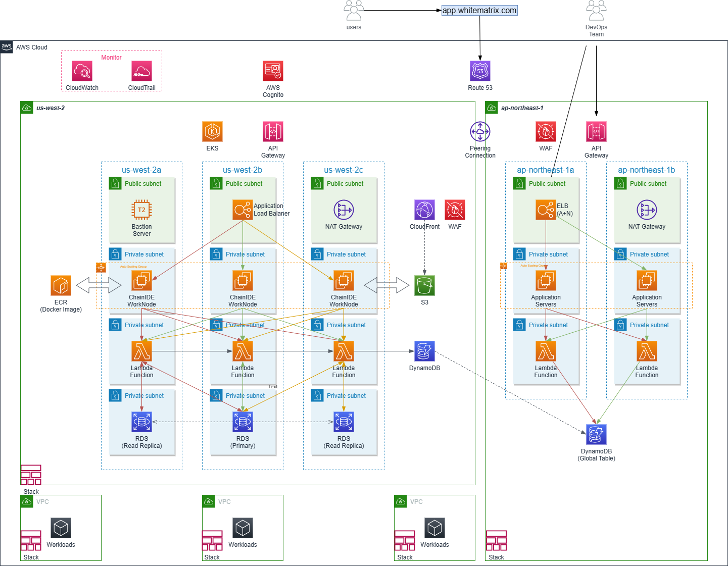Image resolution: width=728 pixels, height=566 pixels.
Task: Select the "Monitor" group title
Action: [x=111, y=58]
